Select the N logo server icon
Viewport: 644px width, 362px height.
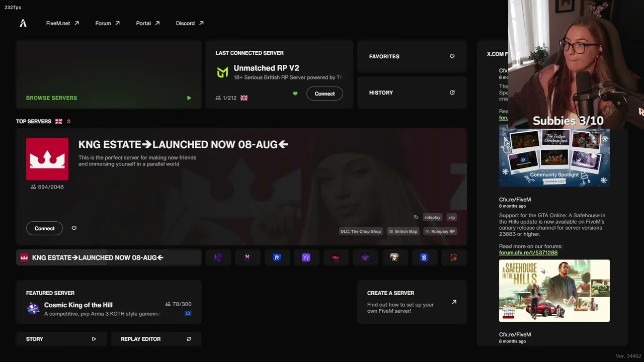247,257
